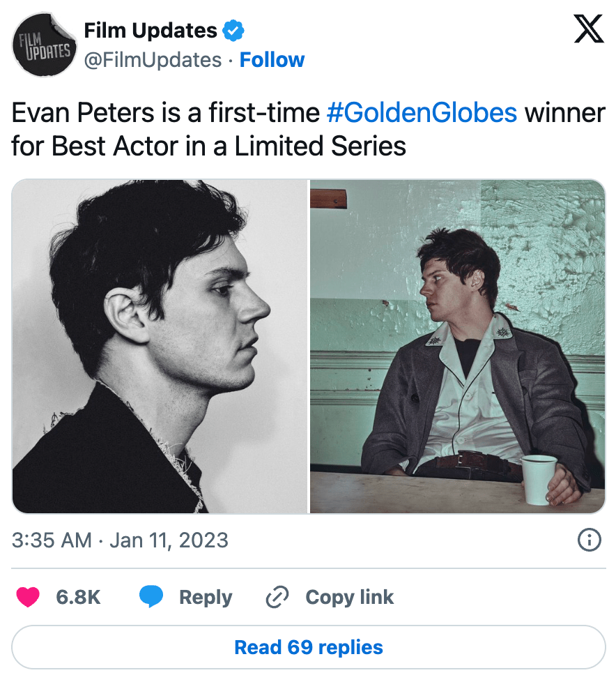This screenshot has width=616, height=682.
Task: Click the 6.8K likes count
Action: [x=78, y=597]
